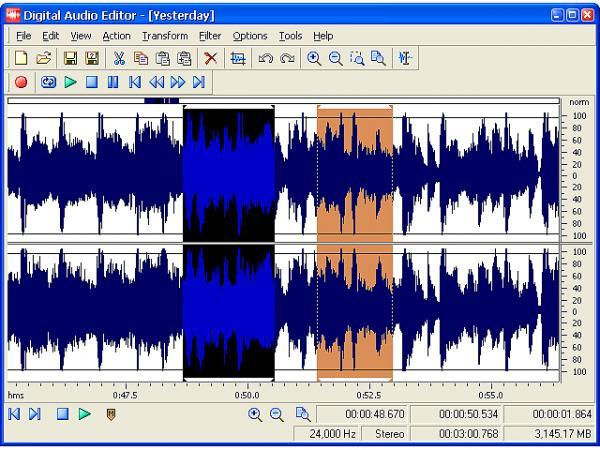Click the Crop/Trim toolbar icon
Viewport: 600px width, 450px height.
[238, 59]
